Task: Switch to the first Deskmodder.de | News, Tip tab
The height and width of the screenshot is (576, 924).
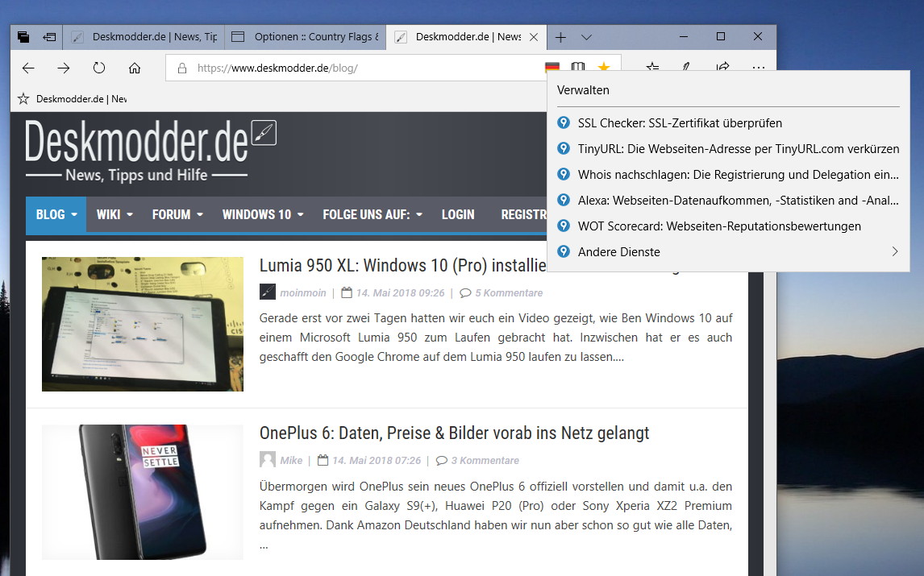Action: click(x=144, y=37)
